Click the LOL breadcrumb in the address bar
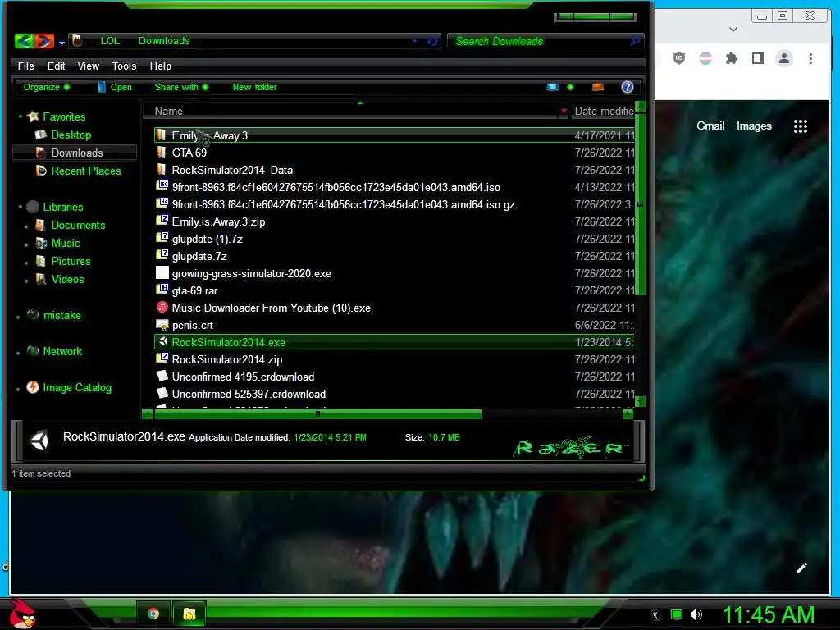The height and width of the screenshot is (630, 840). pyautogui.click(x=110, y=41)
